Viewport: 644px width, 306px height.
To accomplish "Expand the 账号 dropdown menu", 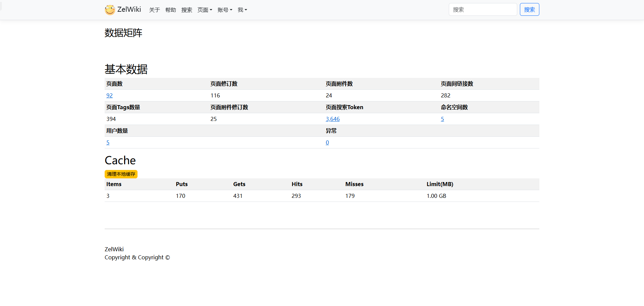I will (x=225, y=10).
